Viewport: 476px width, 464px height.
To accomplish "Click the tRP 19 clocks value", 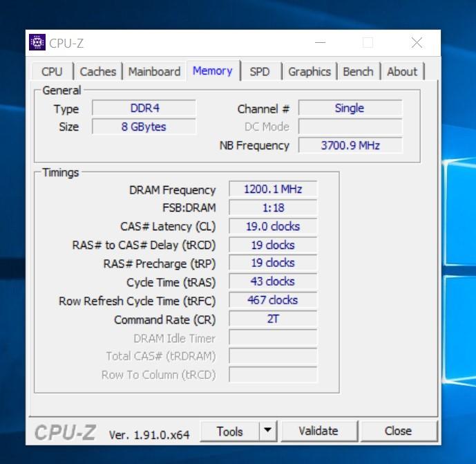I will pos(273,263).
